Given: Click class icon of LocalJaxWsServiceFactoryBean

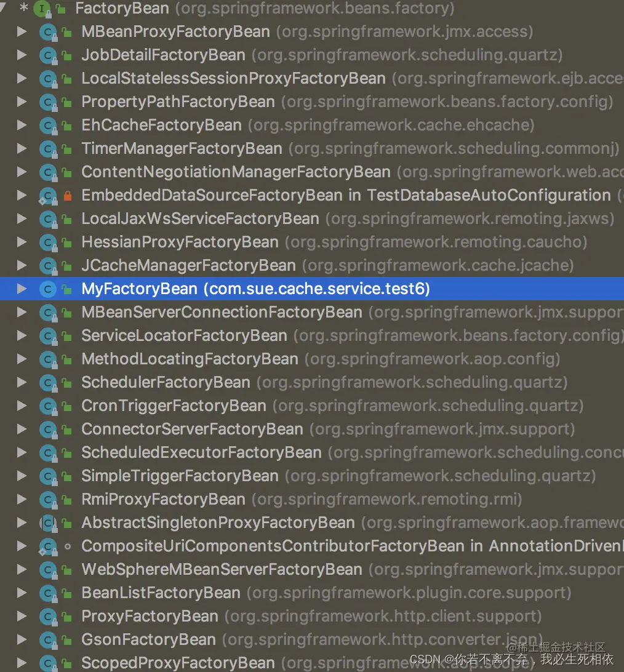Looking at the screenshot, I should pos(48,219).
